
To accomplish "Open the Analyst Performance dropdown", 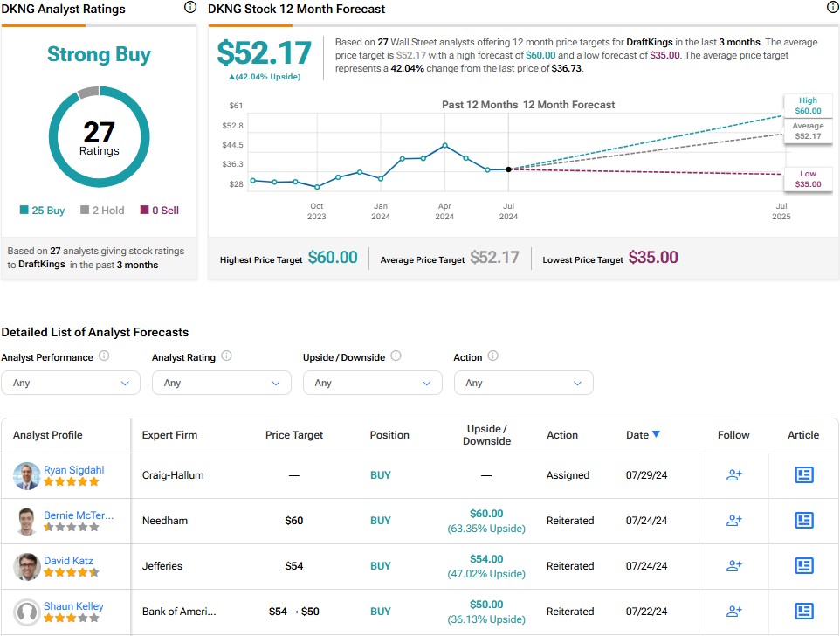I will (71, 383).
